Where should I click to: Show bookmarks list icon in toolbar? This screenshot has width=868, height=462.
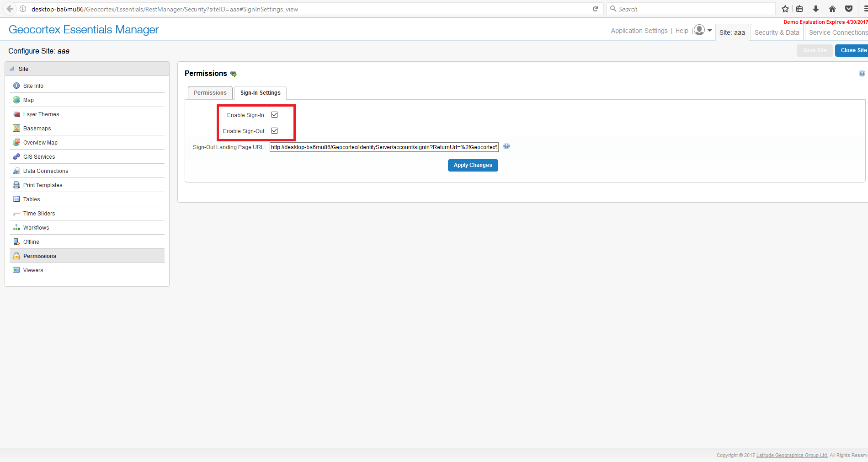click(799, 9)
